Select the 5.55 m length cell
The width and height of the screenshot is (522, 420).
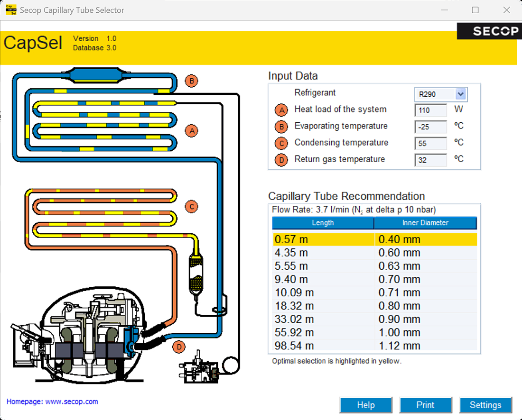(324, 266)
